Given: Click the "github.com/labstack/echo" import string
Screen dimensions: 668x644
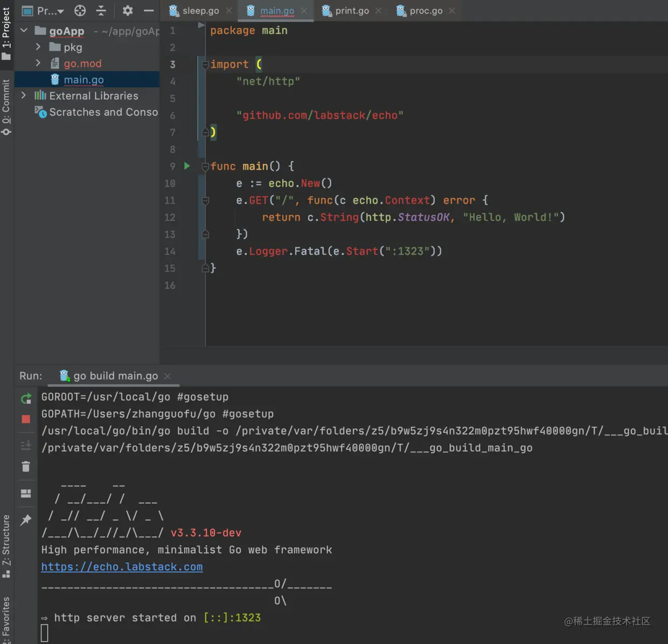Looking at the screenshot, I should pyautogui.click(x=320, y=115).
